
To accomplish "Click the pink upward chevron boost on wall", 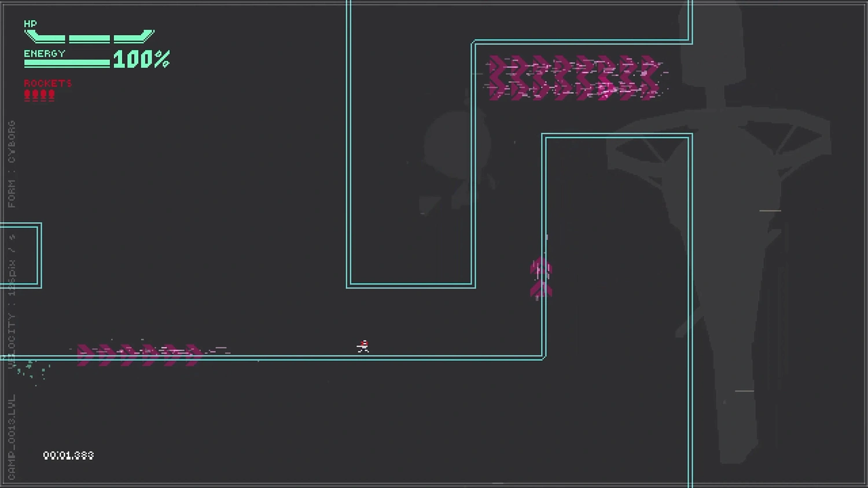I will [540, 278].
